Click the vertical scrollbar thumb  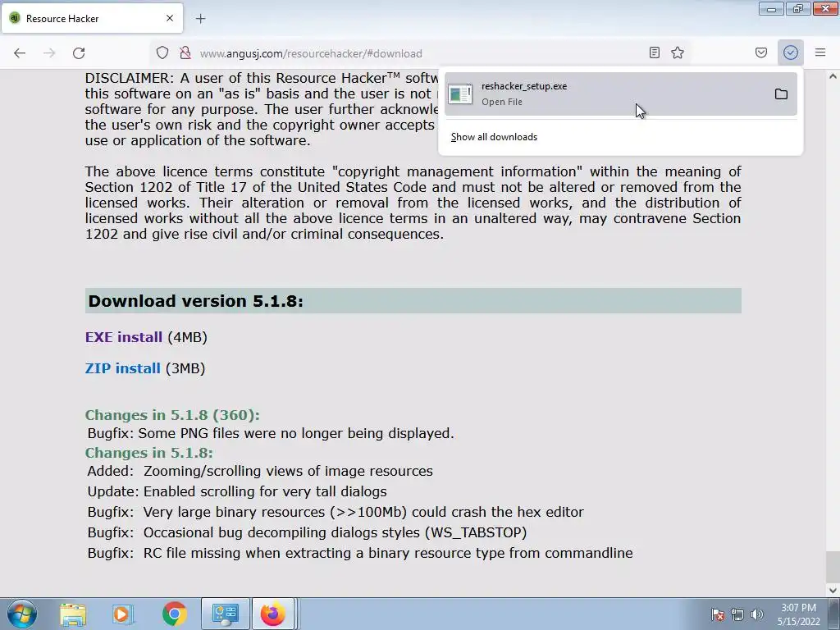[833, 566]
